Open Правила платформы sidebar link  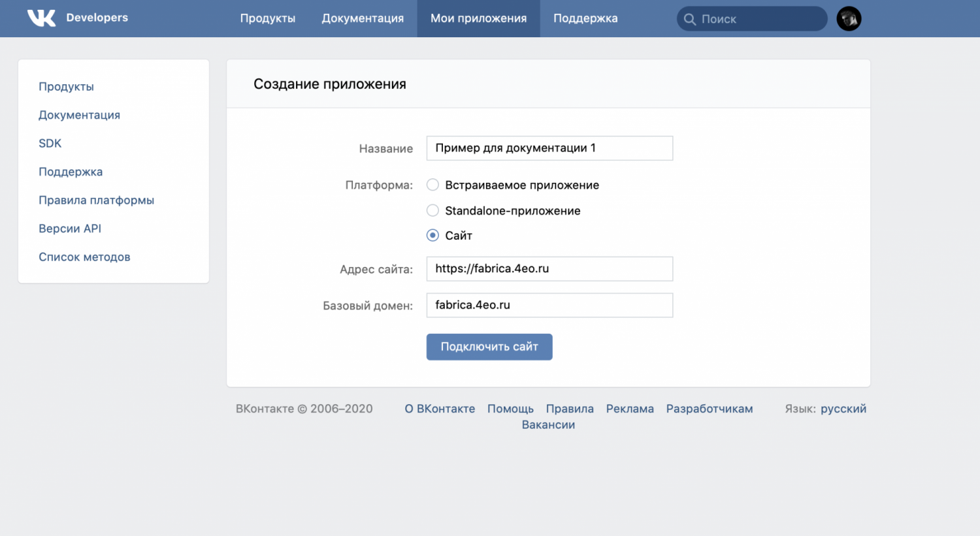click(x=96, y=200)
